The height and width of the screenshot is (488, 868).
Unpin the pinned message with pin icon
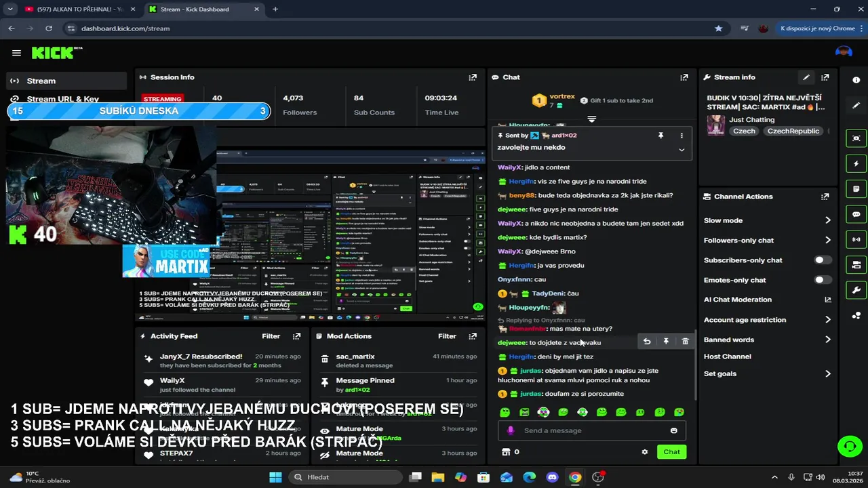pos(660,136)
